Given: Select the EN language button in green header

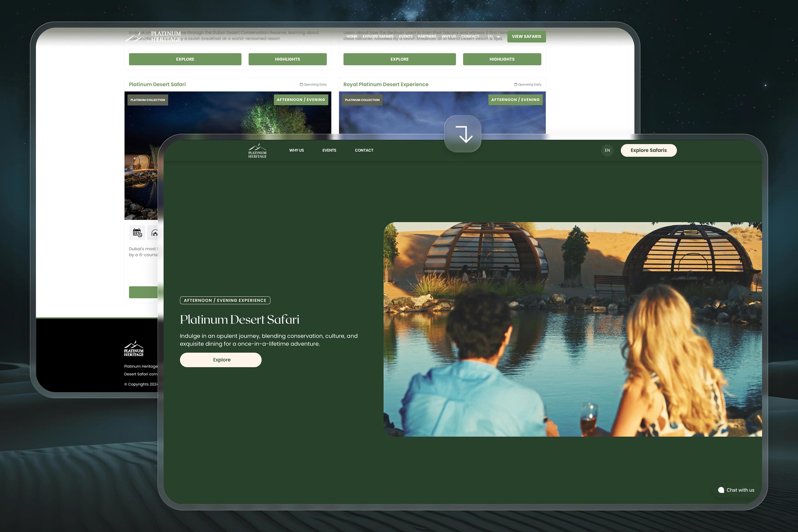Looking at the screenshot, I should pos(607,150).
